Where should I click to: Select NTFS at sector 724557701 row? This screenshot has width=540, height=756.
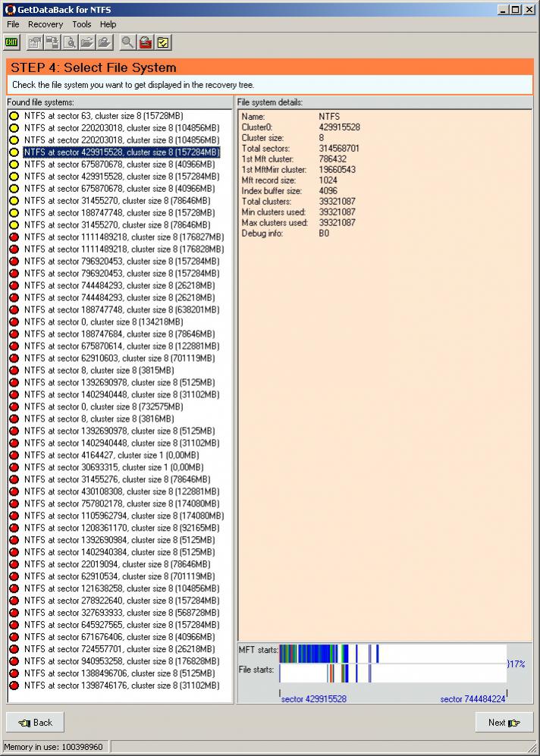pos(120,649)
